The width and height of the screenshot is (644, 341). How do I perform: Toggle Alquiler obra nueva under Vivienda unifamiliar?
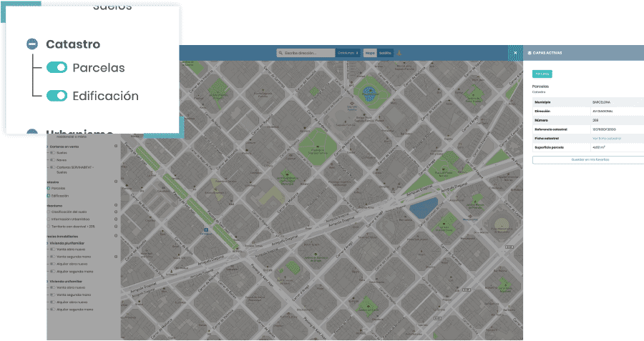pos(52,302)
